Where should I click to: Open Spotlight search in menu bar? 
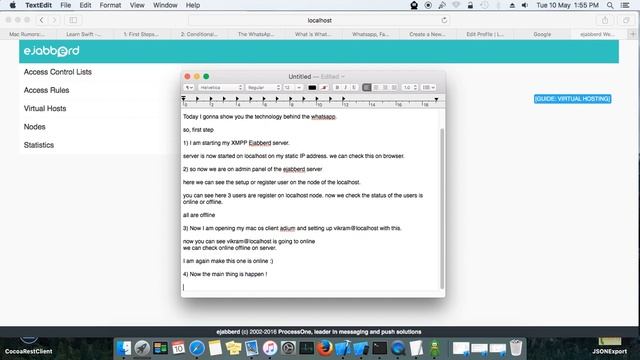pos(610,5)
